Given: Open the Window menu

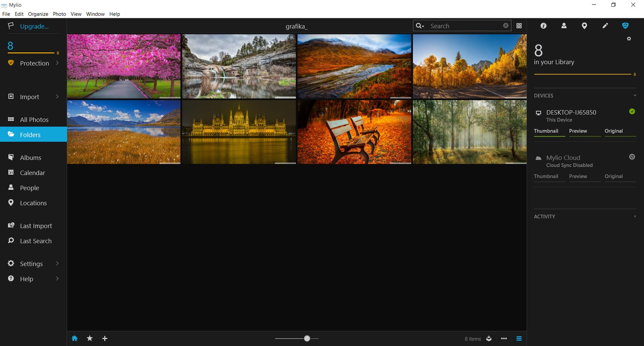Looking at the screenshot, I should point(95,14).
